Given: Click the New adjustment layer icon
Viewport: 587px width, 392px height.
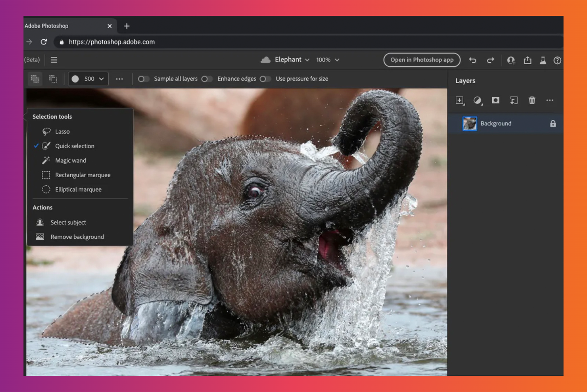Looking at the screenshot, I should 478,100.
